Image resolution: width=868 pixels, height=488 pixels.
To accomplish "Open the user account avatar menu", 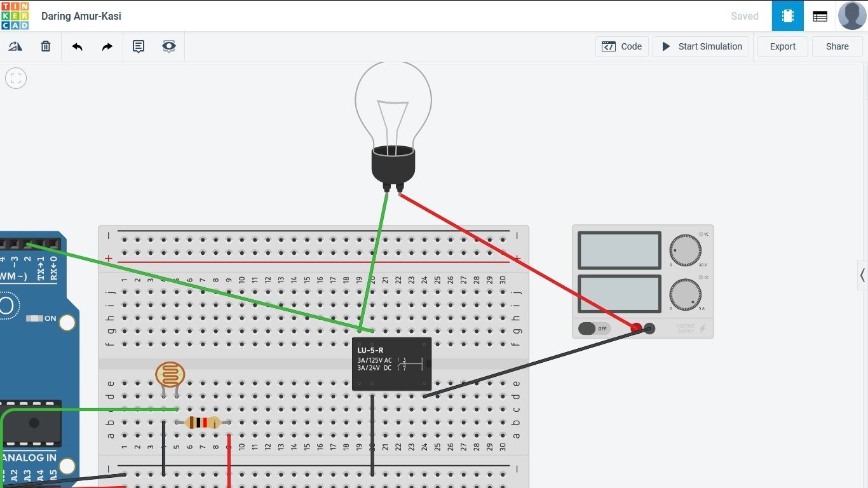I will (851, 15).
